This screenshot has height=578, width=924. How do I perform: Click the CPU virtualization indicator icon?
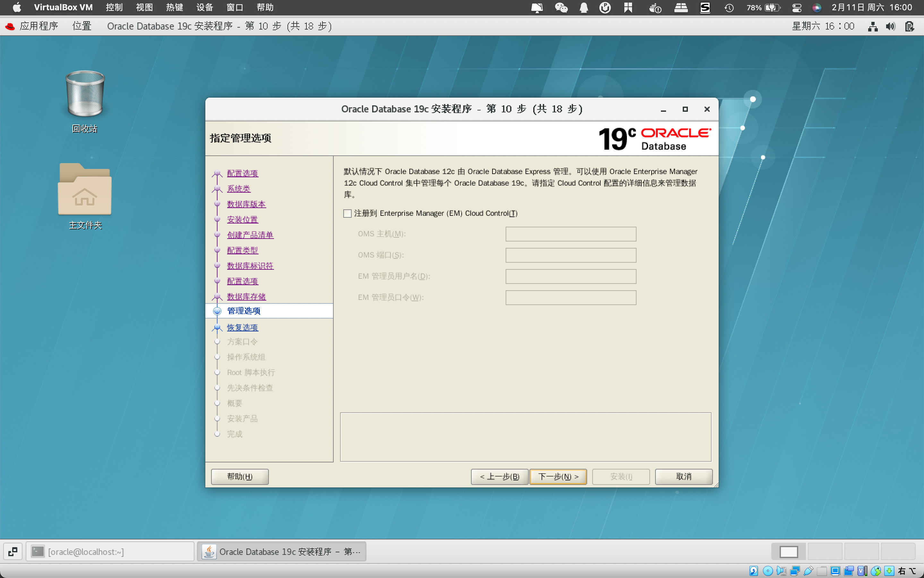click(x=862, y=571)
